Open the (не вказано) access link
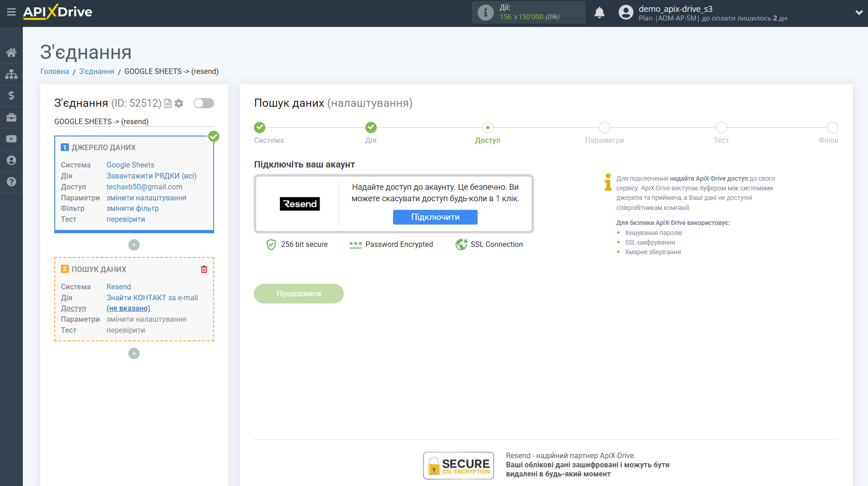This screenshot has width=868, height=486. click(128, 308)
